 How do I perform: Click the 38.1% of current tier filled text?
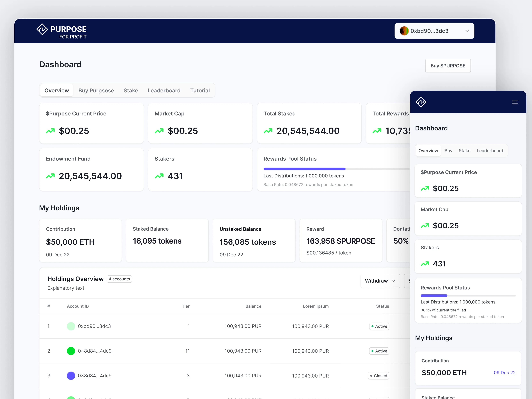(443, 310)
